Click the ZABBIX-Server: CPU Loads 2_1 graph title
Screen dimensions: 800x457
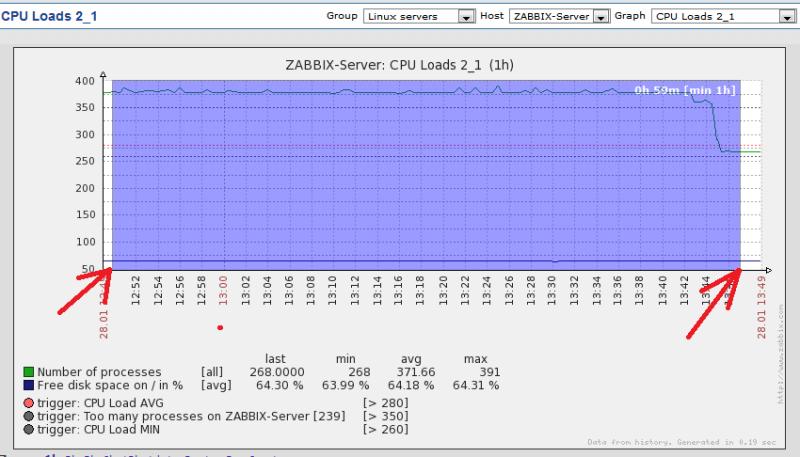pyautogui.click(x=427, y=65)
